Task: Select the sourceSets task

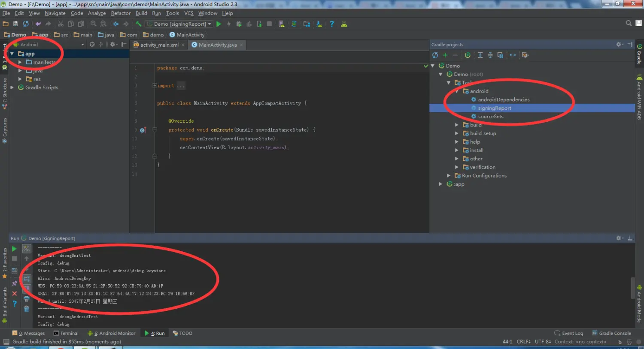Action: click(491, 117)
